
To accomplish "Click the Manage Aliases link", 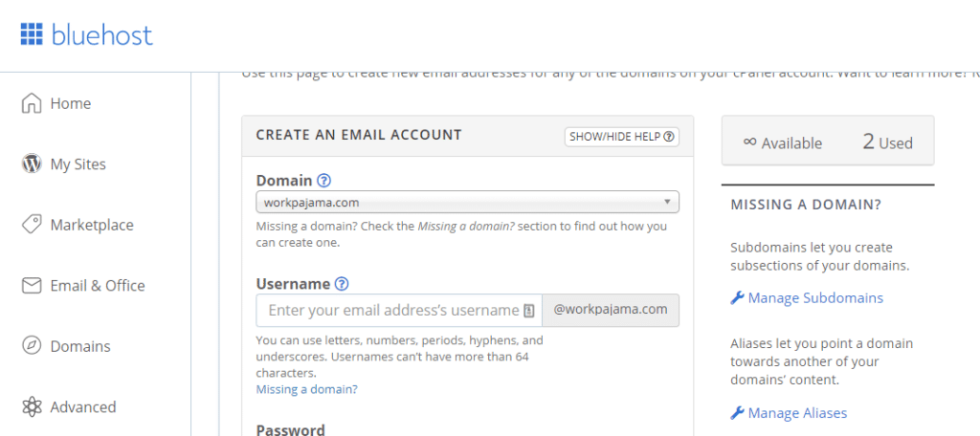I will tap(797, 413).
